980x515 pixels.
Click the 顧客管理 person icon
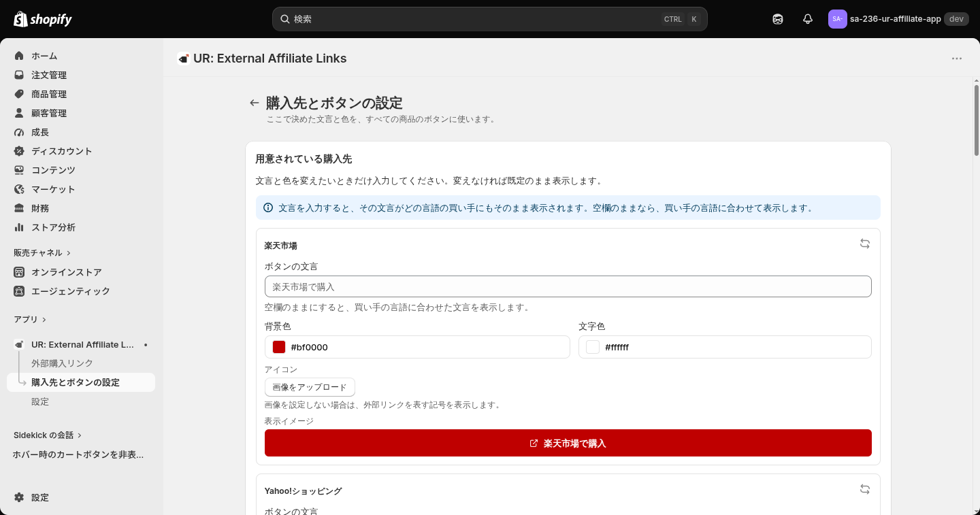click(19, 113)
